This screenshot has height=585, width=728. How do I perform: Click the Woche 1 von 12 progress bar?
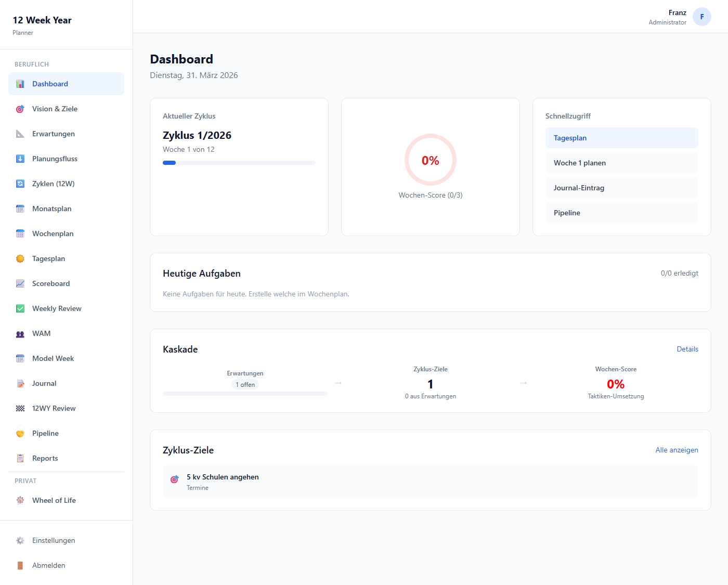[x=239, y=162]
